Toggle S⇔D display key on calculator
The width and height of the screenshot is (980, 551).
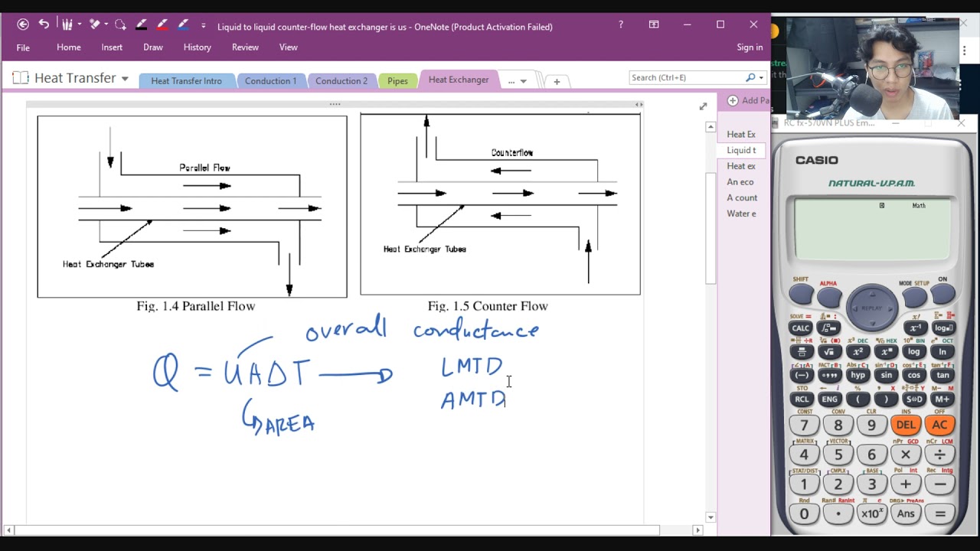[914, 399]
